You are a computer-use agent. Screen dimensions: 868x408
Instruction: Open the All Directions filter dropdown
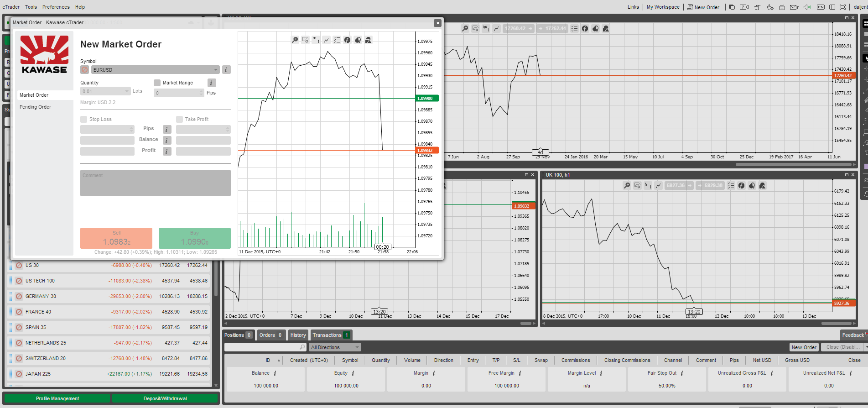click(335, 347)
